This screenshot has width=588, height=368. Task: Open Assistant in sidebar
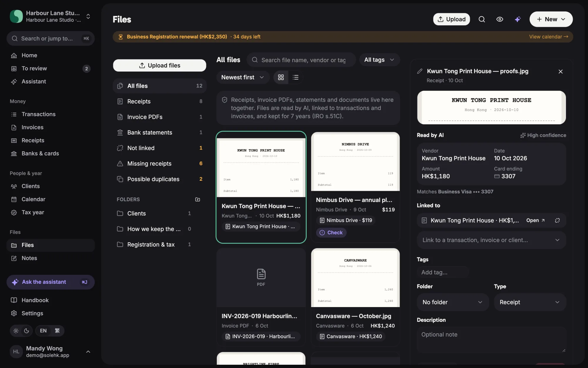[x=51, y=82]
